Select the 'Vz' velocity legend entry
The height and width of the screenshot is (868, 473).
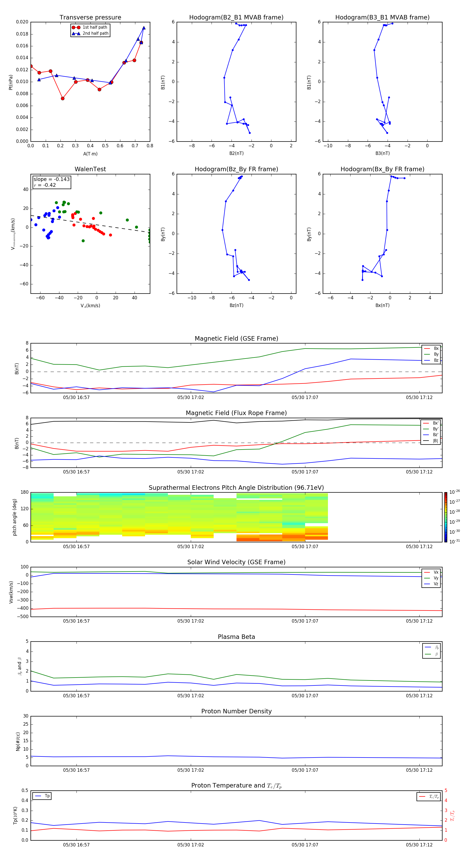click(431, 584)
